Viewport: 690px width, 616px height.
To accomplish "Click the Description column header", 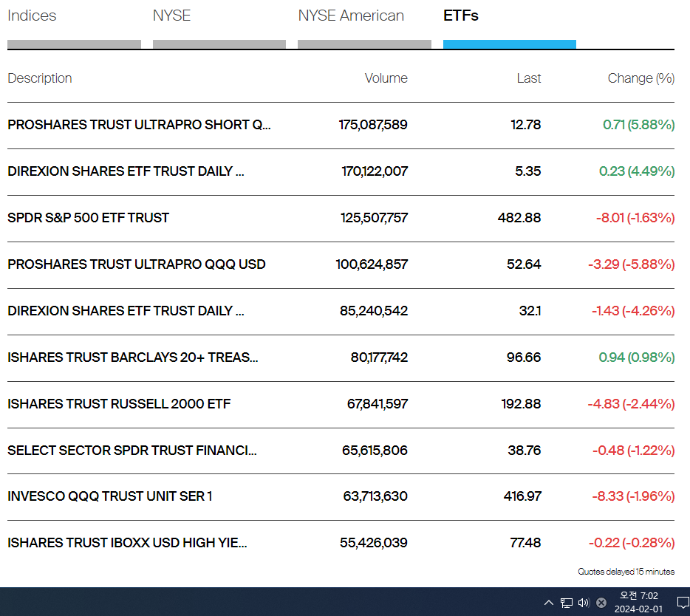I will click(x=40, y=78).
